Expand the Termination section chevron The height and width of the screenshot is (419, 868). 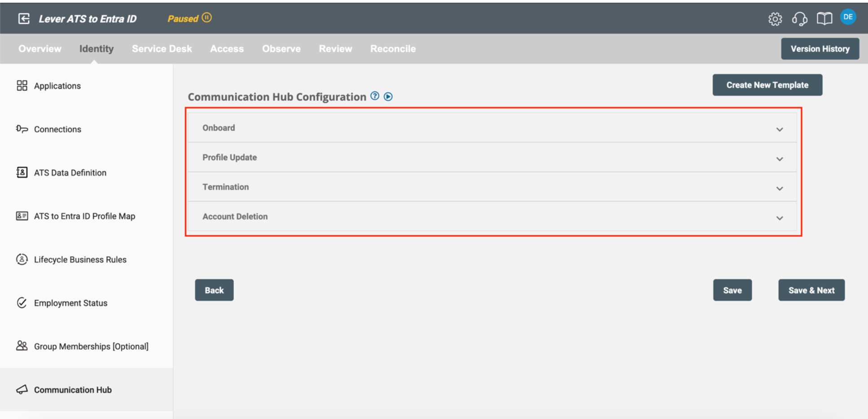point(779,188)
